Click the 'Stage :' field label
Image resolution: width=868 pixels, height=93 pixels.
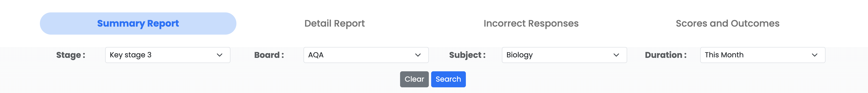(x=71, y=55)
